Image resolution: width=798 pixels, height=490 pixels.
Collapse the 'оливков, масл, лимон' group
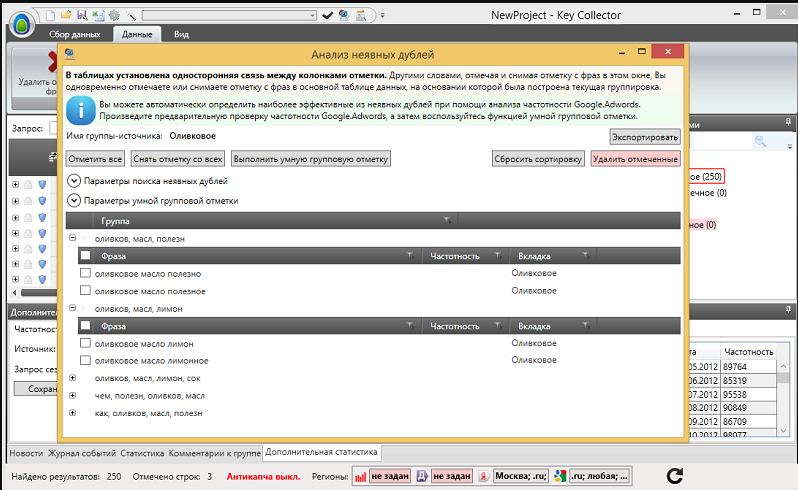73,308
